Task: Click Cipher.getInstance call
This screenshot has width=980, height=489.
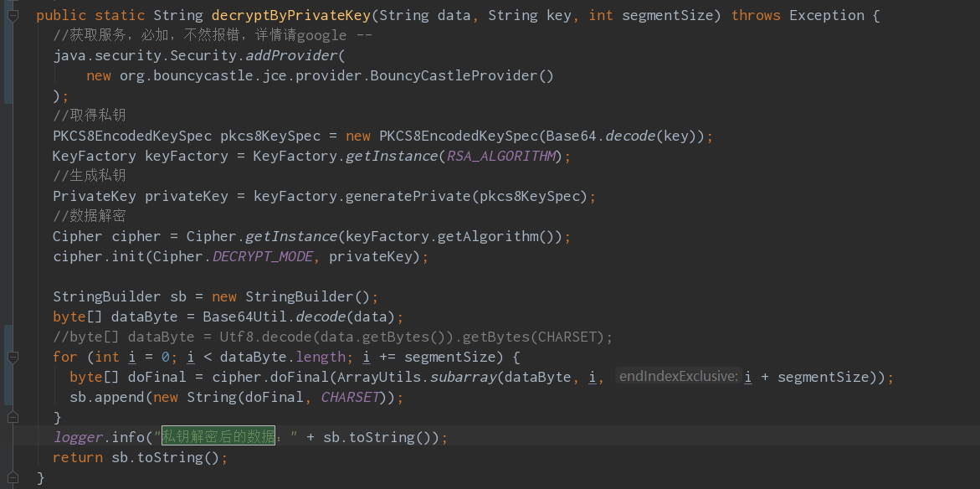Action: (x=262, y=236)
